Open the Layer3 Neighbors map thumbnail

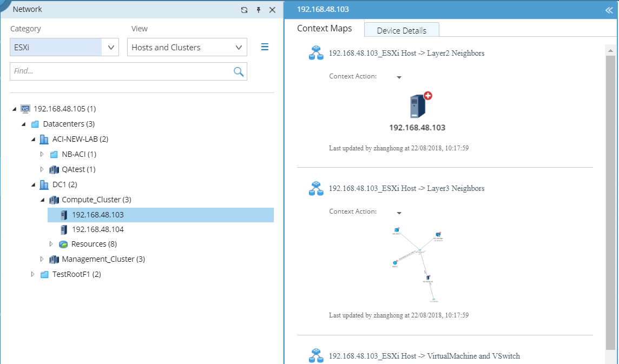[417, 264]
